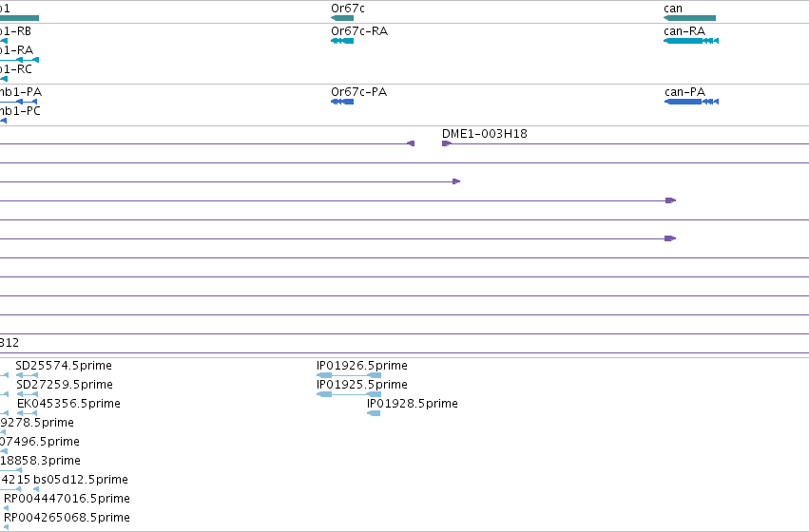Open the Or67c-RA transcript label
This screenshot has width=809, height=532.
pyautogui.click(x=359, y=31)
